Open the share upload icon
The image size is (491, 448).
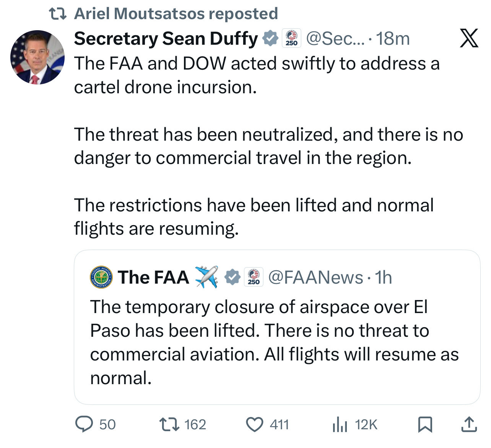[x=469, y=425]
